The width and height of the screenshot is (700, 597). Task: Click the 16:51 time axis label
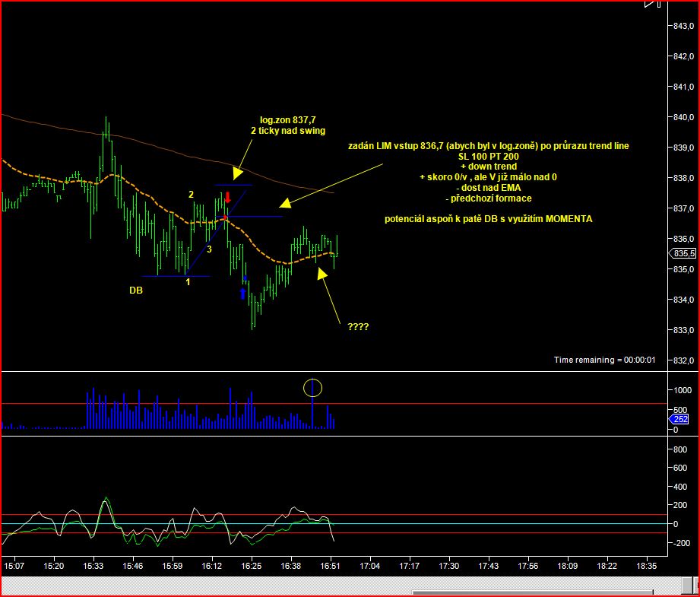pyautogui.click(x=331, y=566)
